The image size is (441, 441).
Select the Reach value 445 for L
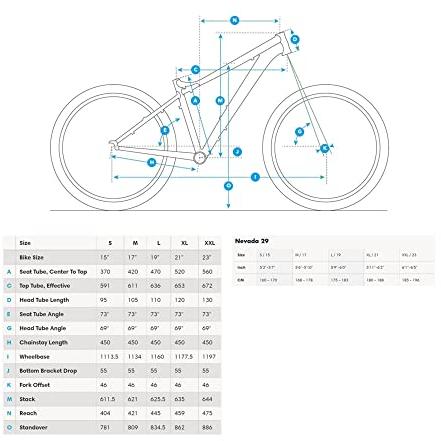[155, 413]
